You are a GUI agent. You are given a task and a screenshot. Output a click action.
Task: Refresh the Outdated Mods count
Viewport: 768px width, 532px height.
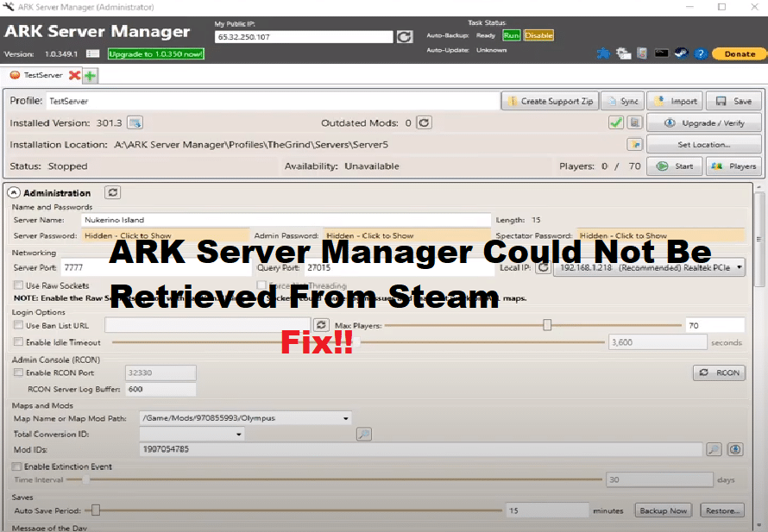[x=423, y=122]
